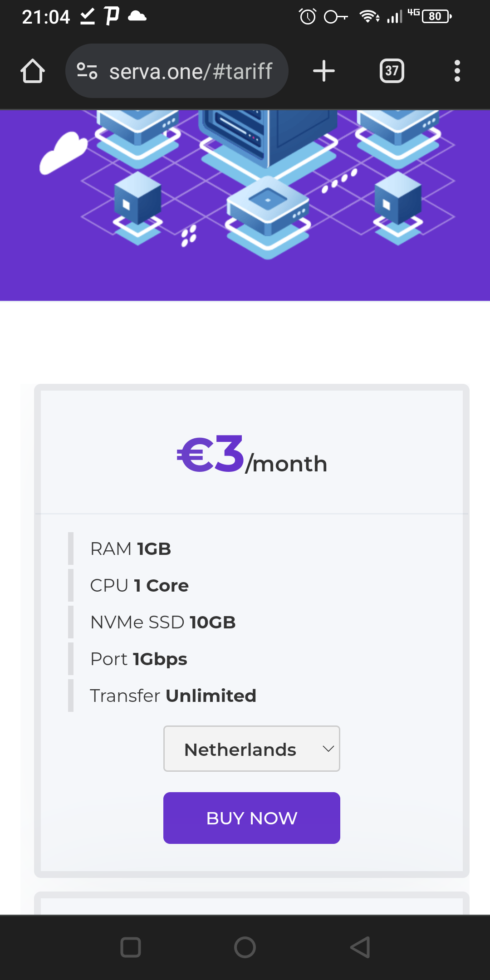Open the tab switcher showing 37
The image size is (490, 980).
pyautogui.click(x=392, y=71)
